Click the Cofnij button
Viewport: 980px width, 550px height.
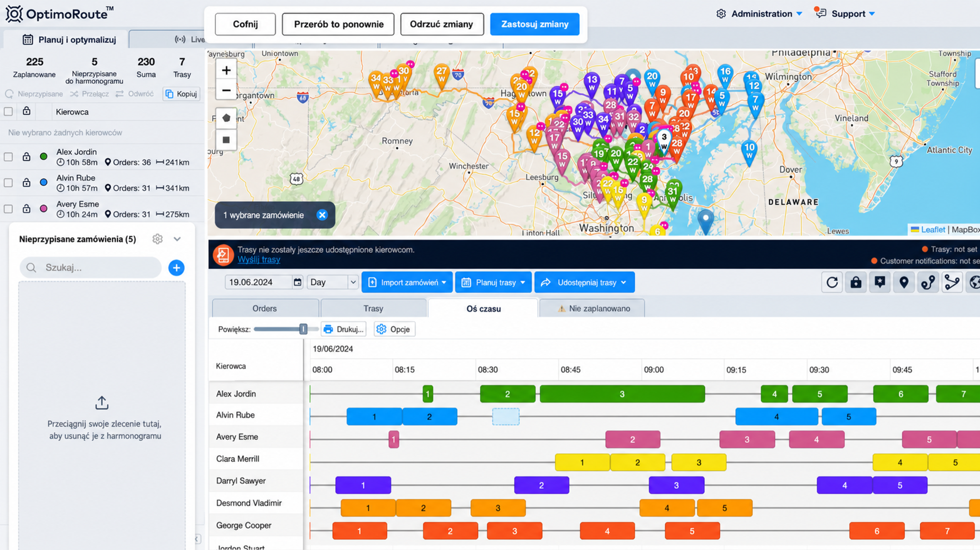[x=245, y=24]
